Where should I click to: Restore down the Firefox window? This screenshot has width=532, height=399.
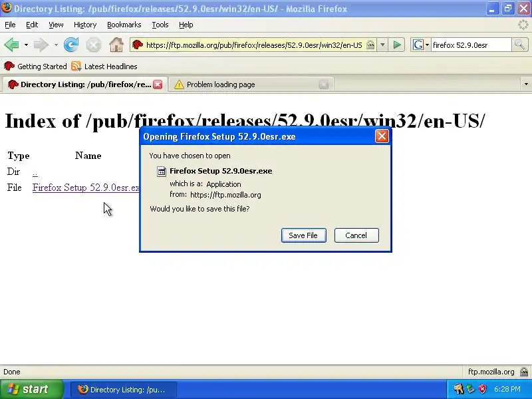(508, 8)
